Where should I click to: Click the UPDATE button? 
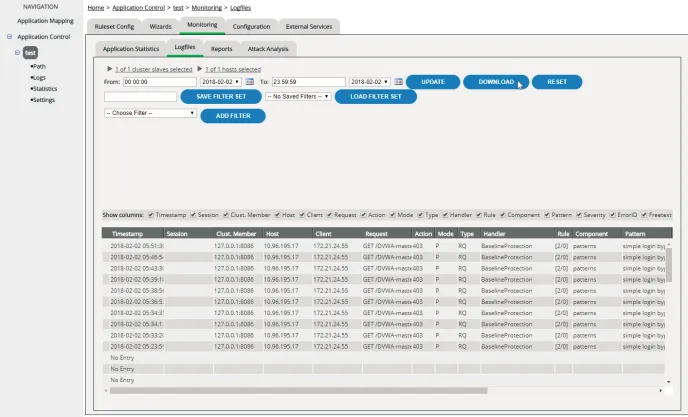click(433, 82)
